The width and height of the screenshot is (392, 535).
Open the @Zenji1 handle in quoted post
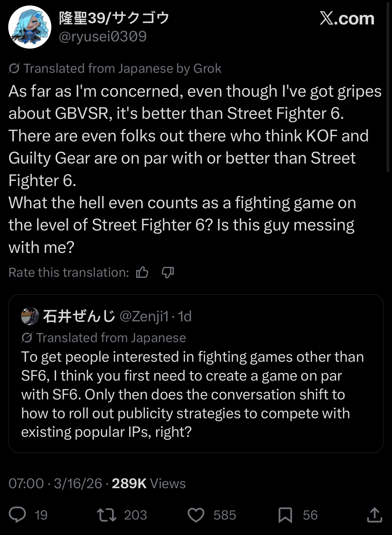[x=144, y=316]
